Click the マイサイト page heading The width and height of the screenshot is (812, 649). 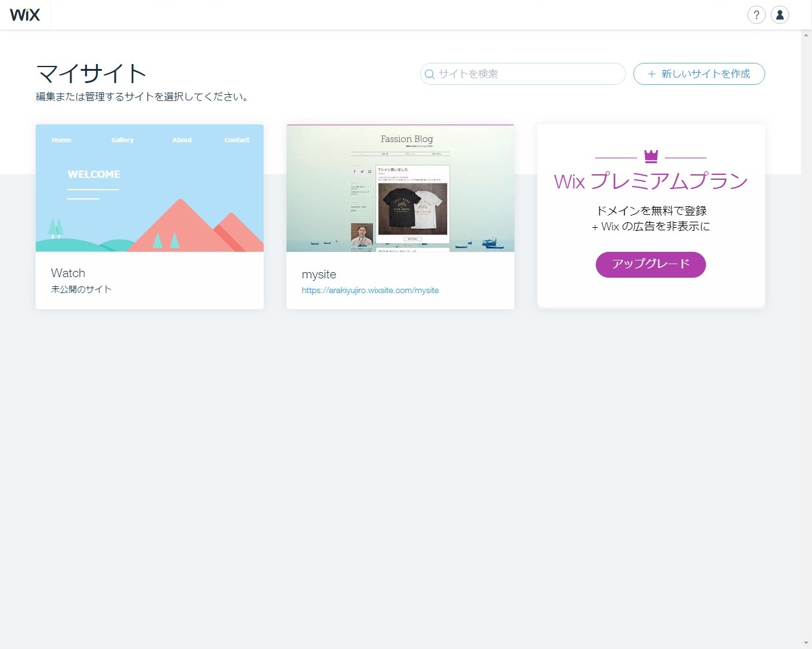click(x=91, y=74)
